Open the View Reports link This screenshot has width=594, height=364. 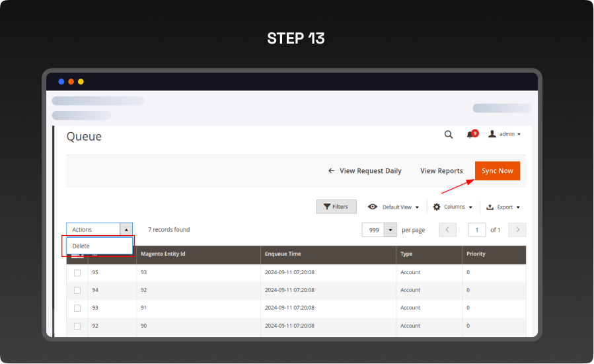coord(441,171)
